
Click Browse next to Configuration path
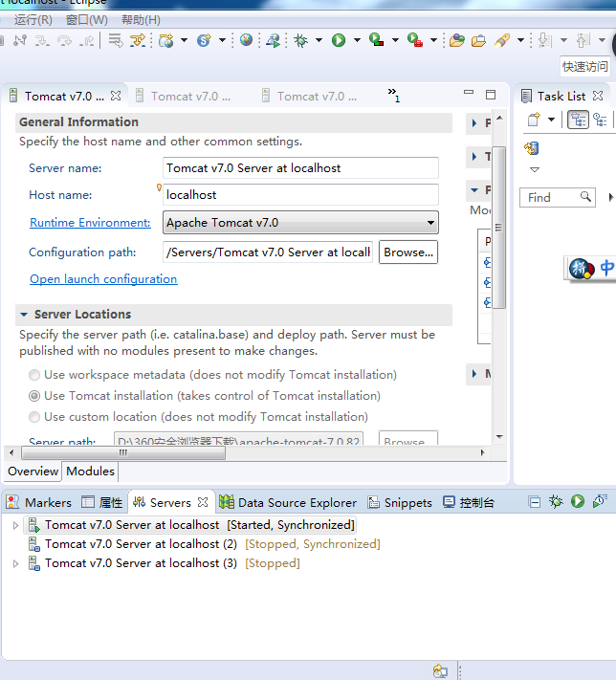pos(408,252)
